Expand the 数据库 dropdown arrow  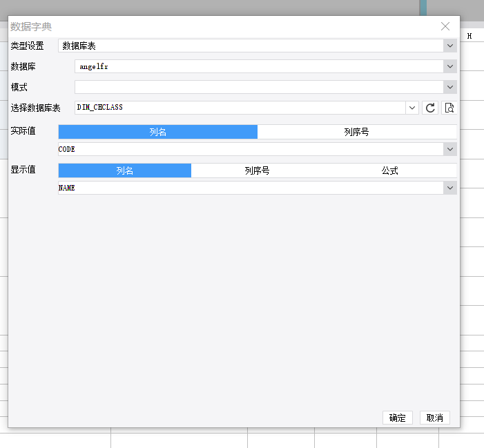(450, 66)
